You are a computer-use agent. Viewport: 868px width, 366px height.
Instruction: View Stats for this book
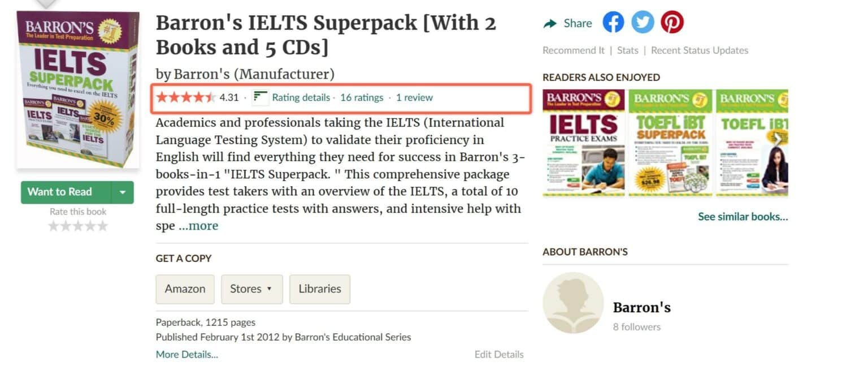coord(627,50)
